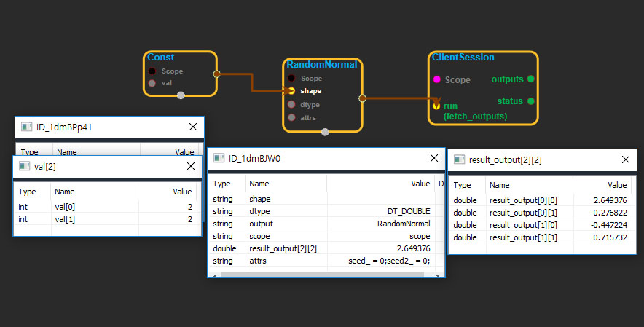Click the Const node val port
The height and width of the screenshot is (327, 644).
pyautogui.click(x=152, y=83)
